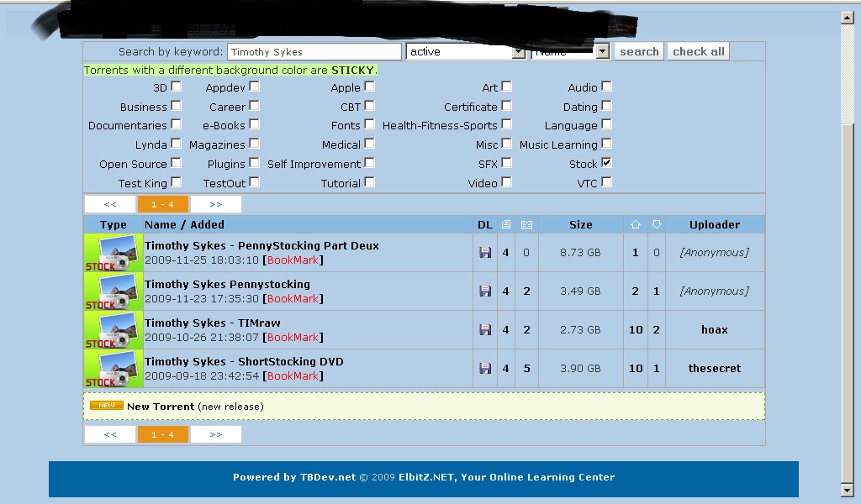This screenshot has width=861, height=504.
Task: Sort by the files column icon
Action: tap(505, 224)
